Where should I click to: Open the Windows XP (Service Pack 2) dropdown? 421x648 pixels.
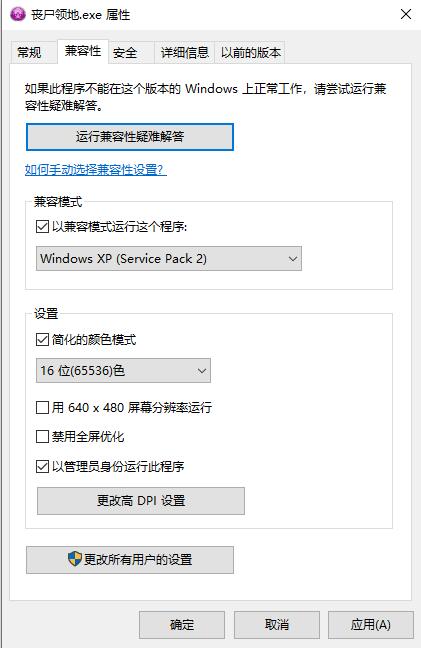click(x=169, y=259)
